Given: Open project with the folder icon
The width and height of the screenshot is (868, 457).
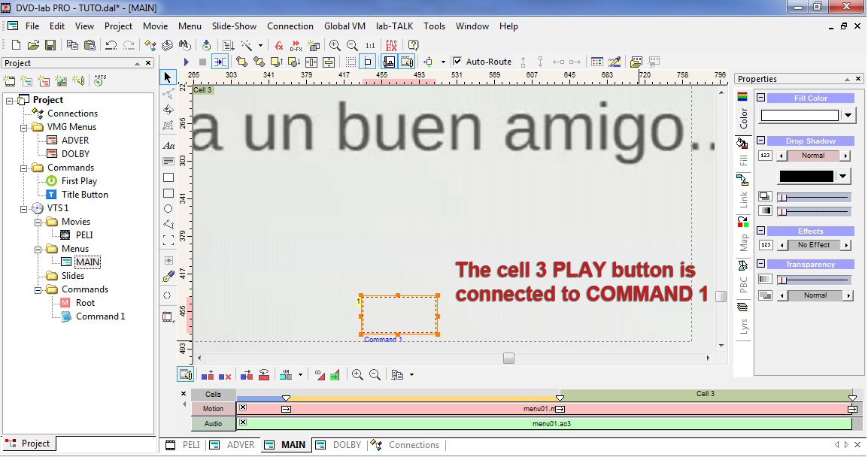Looking at the screenshot, I should click(33, 45).
